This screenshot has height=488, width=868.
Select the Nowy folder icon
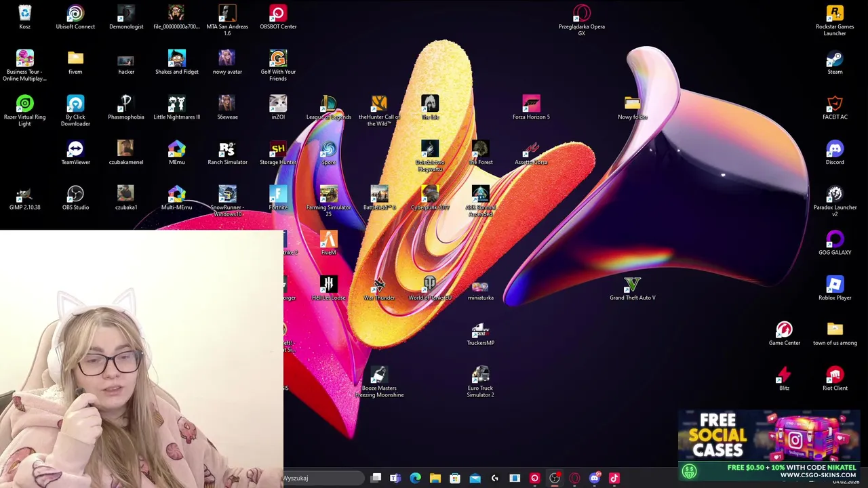click(x=632, y=108)
